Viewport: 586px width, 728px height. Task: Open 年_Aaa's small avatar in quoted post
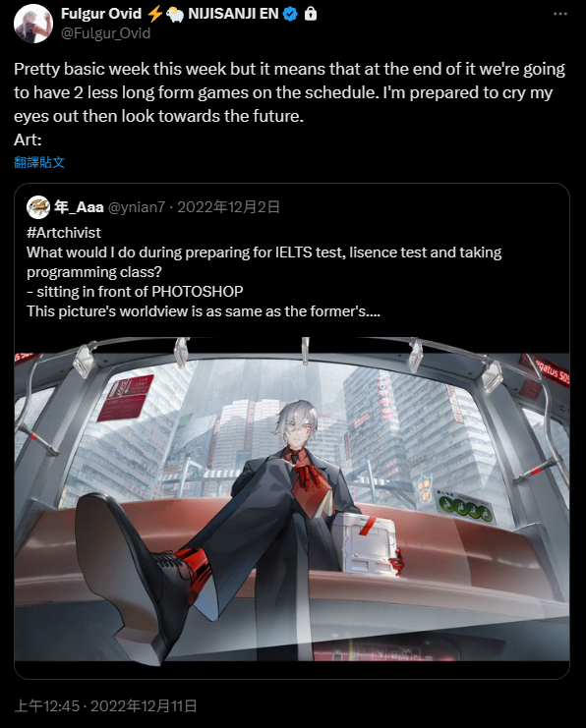point(38,207)
